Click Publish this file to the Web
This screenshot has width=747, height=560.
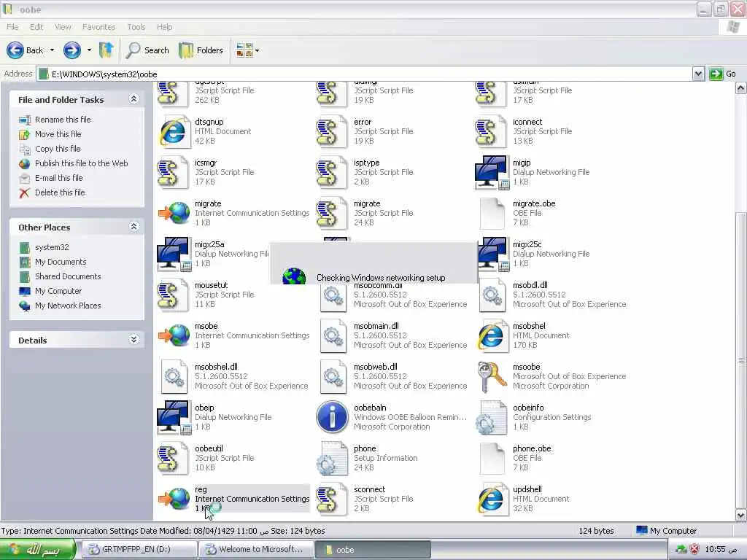(x=82, y=163)
